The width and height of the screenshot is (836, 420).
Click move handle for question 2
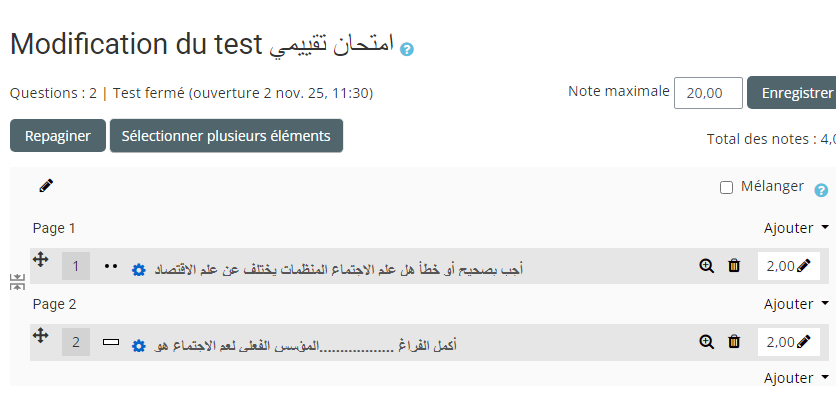41,335
